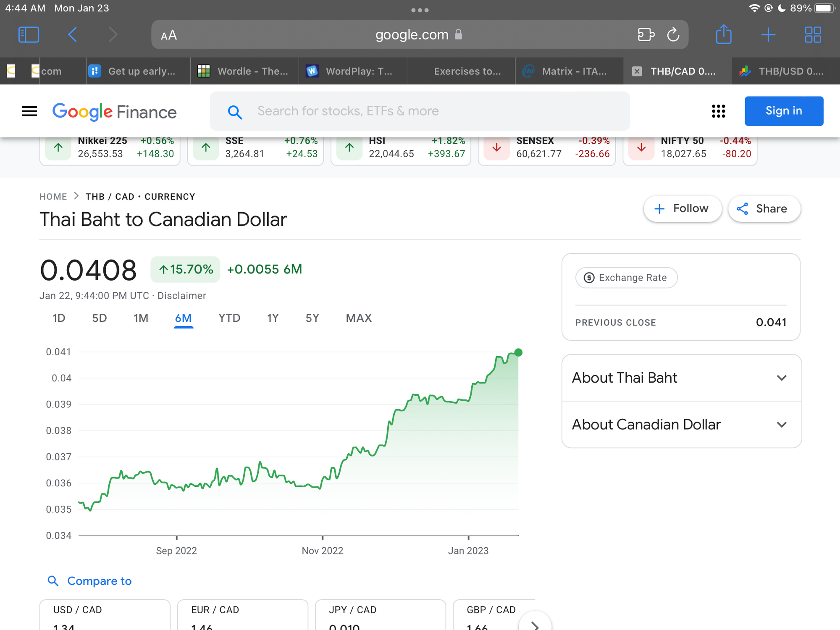Click the blue Sign in button
The width and height of the screenshot is (840, 630).
(x=784, y=111)
